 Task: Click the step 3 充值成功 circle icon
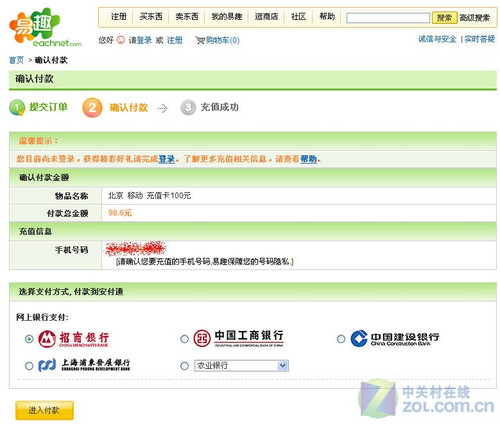[x=188, y=107]
